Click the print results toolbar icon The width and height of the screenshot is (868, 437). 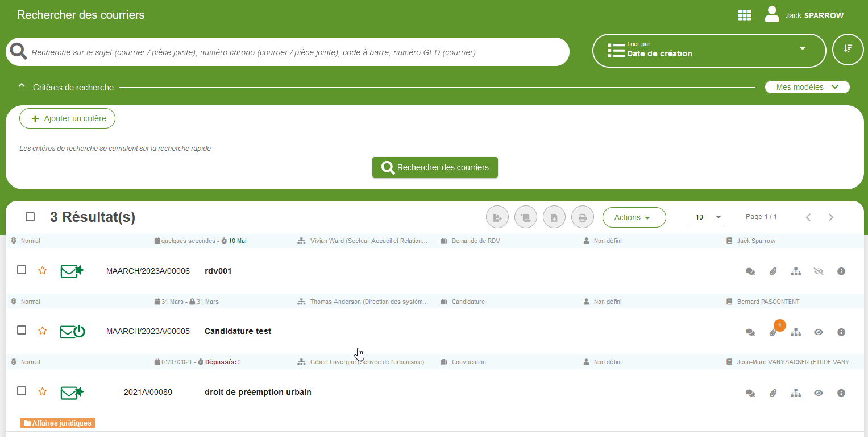tap(582, 217)
